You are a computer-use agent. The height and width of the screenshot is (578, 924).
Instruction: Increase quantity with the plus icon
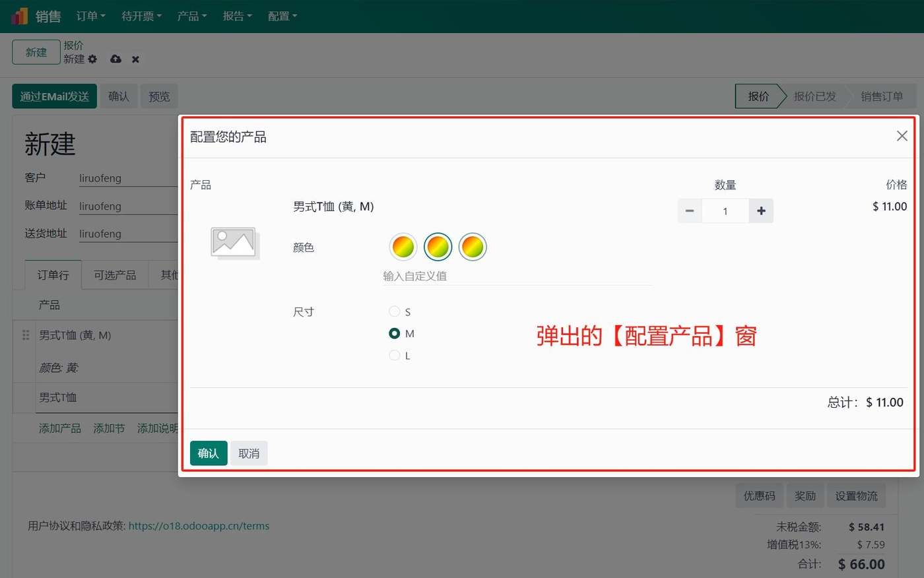[x=760, y=210]
